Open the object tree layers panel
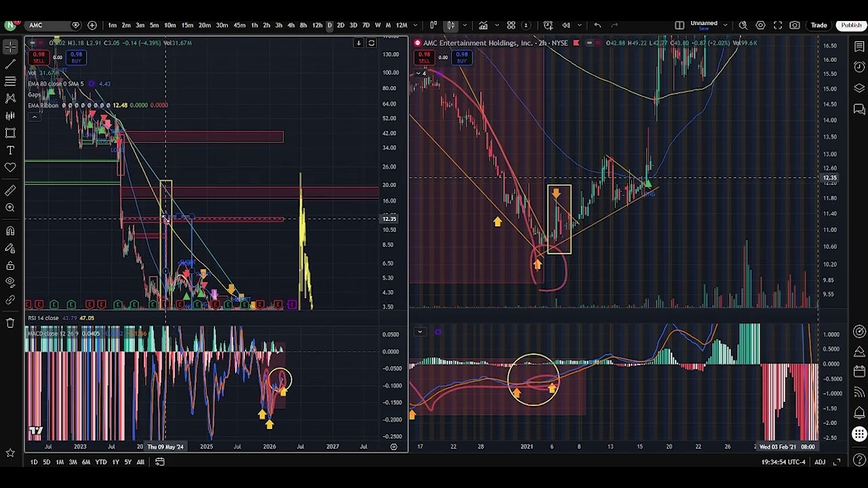This screenshot has width=868, height=488. pyautogui.click(x=859, y=88)
